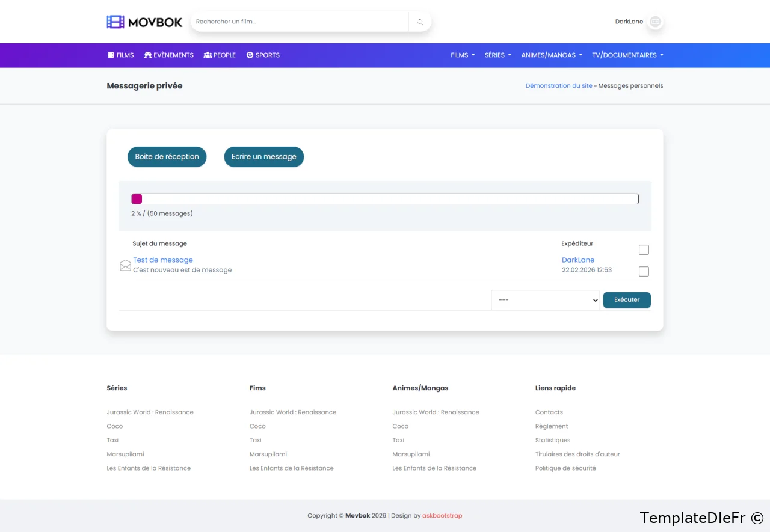Open the DarkLane user avatar icon
This screenshot has height=532, width=770.
[655, 22]
